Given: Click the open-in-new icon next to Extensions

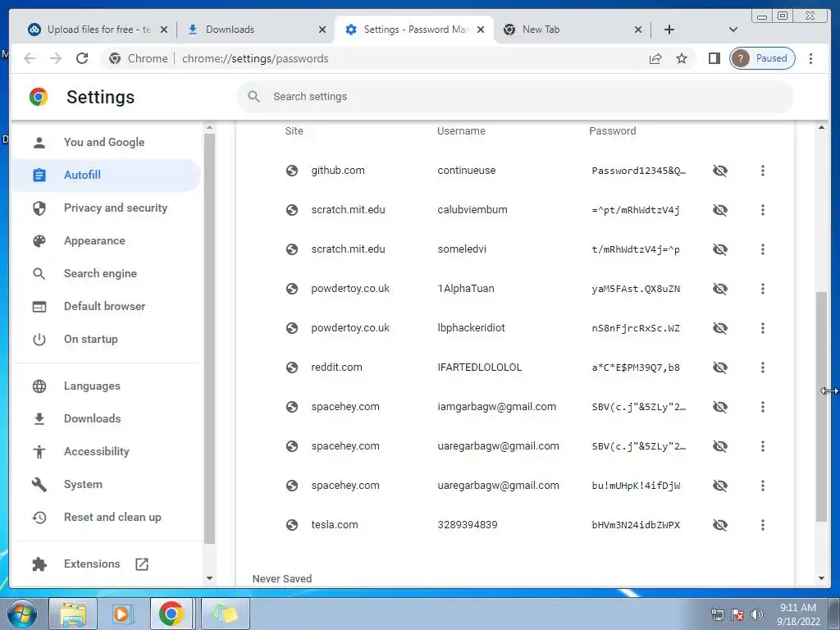Looking at the screenshot, I should pyautogui.click(x=142, y=564).
